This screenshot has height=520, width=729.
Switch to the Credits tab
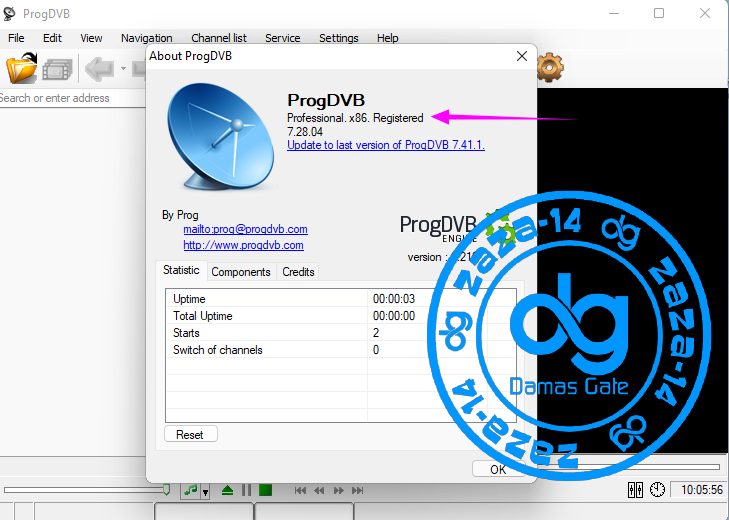point(298,272)
